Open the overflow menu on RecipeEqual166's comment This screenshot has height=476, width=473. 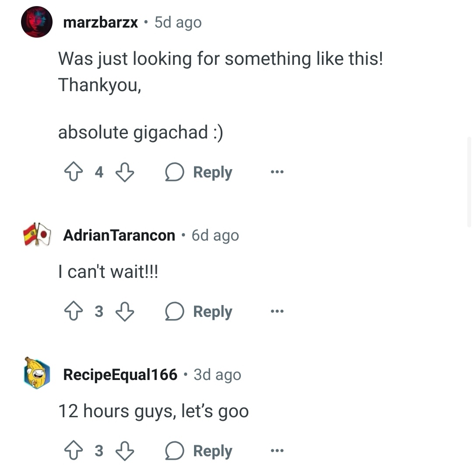[277, 451]
